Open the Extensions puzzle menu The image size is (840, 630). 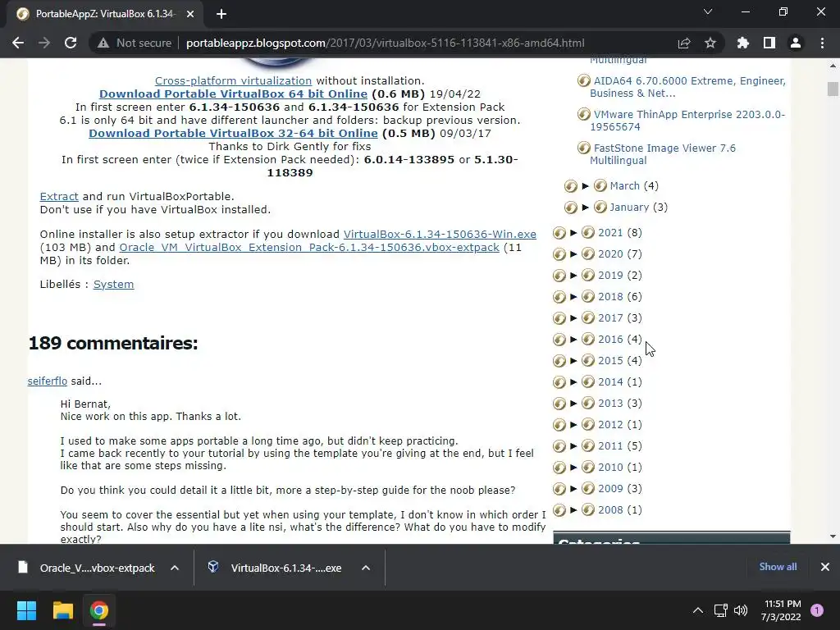[x=743, y=43]
